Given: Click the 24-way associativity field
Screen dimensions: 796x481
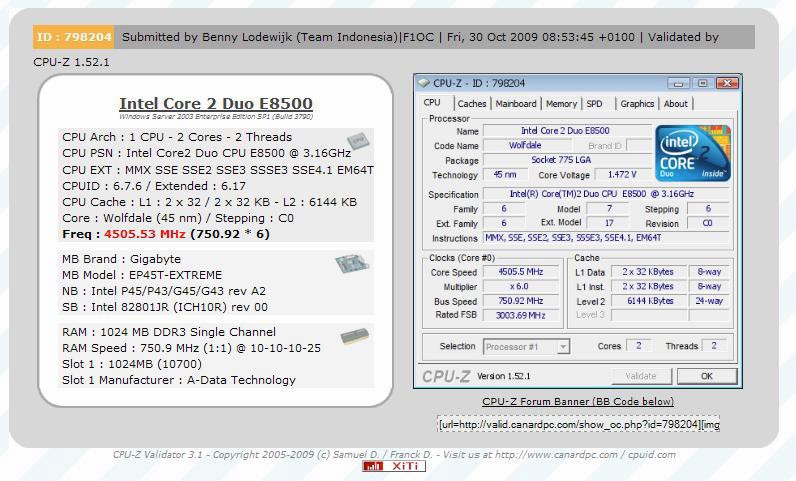Looking at the screenshot, I should click(709, 301).
